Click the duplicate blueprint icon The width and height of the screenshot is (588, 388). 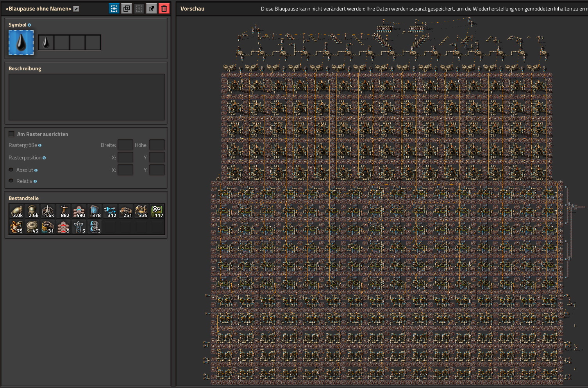127,9
